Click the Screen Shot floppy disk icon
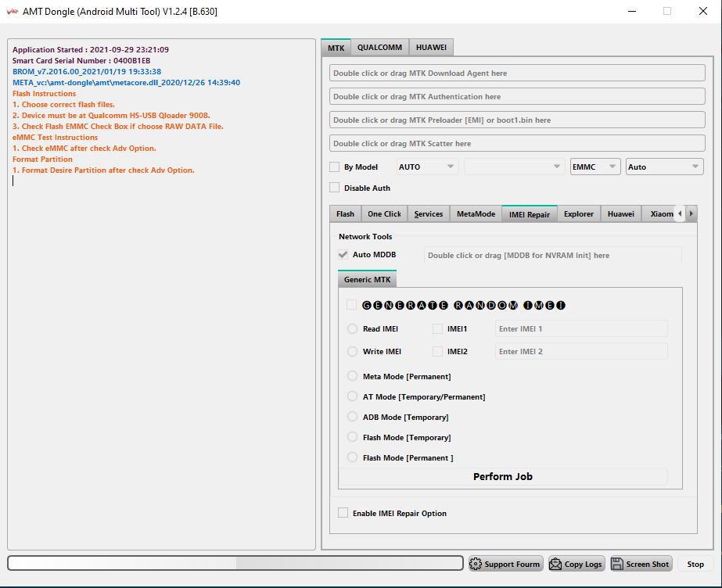Image resolution: width=722 pixels, height=588 pixels. pyautogui.click(x=617, y=564)
